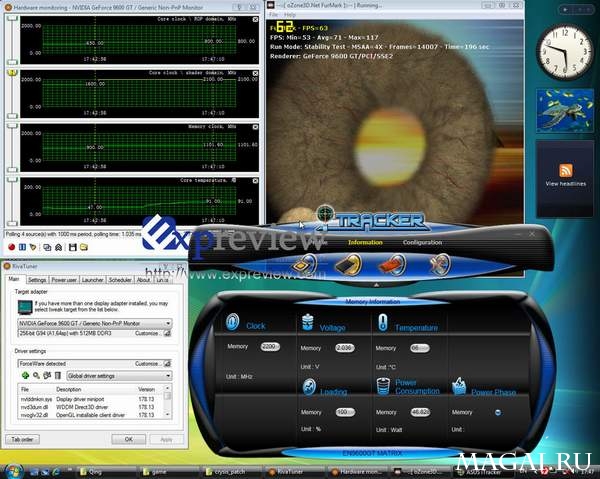
Task: Open Customize arrow beside ForceWare detected
Action: 167,363
